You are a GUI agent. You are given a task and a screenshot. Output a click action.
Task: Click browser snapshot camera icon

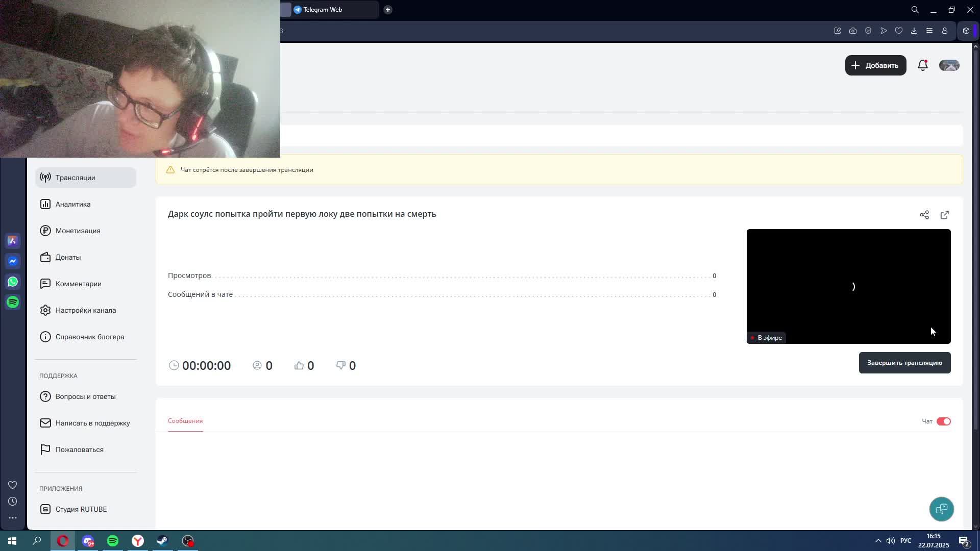pos(852,31)
